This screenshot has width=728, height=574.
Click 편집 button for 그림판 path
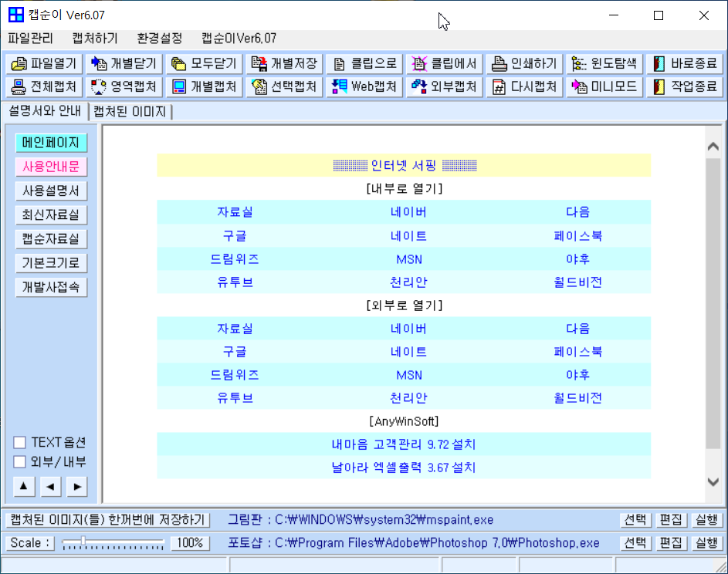pyautogui.click(x=672, y=520)
